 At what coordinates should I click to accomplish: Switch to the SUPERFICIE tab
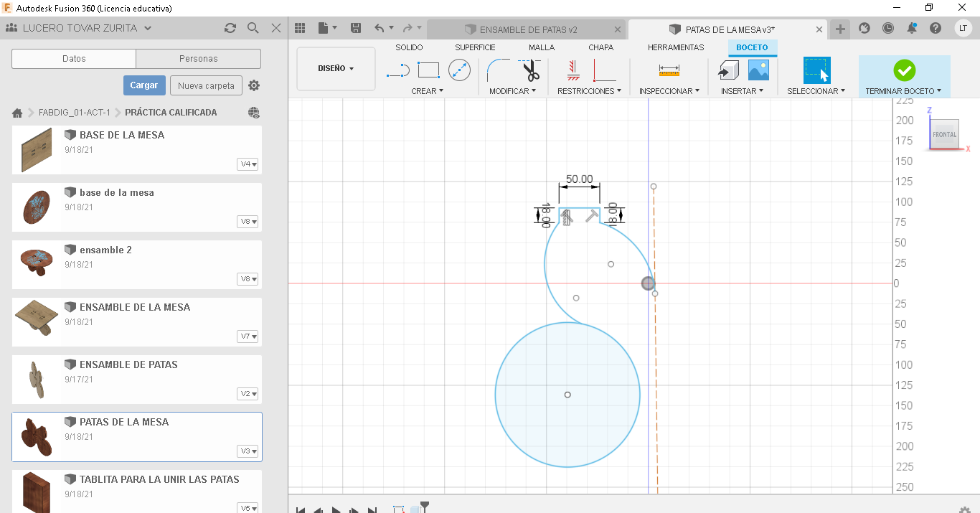475,47
